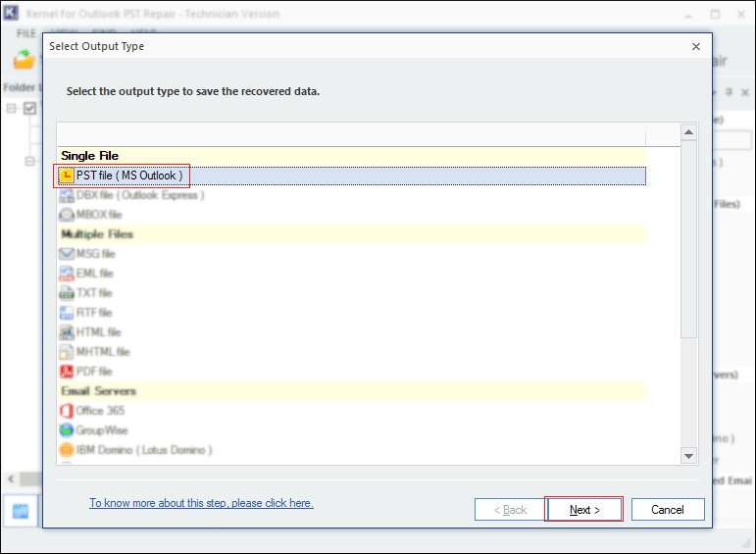Screen dimensions: 756x554
Task: Collapse the root node in folder tree
Action: [x=11, y=108]
